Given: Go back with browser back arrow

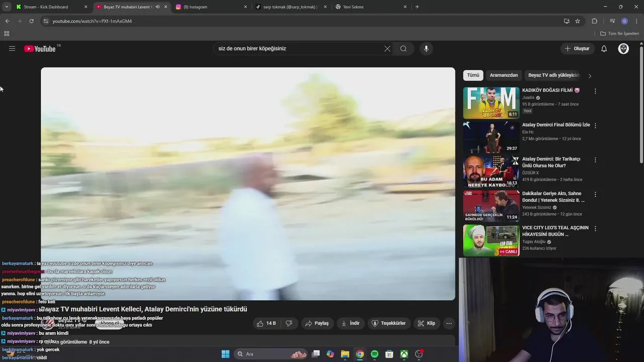Looking at the screenshot, I should [x=7, y=21].
